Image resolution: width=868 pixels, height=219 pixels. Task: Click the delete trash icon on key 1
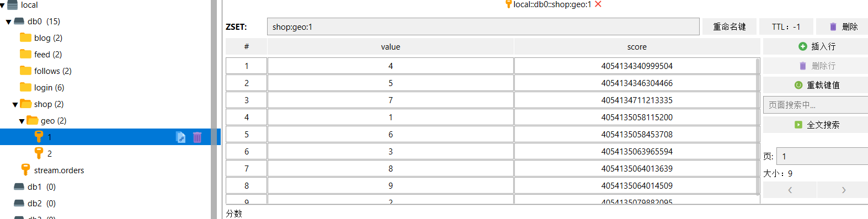click(197, 137)
